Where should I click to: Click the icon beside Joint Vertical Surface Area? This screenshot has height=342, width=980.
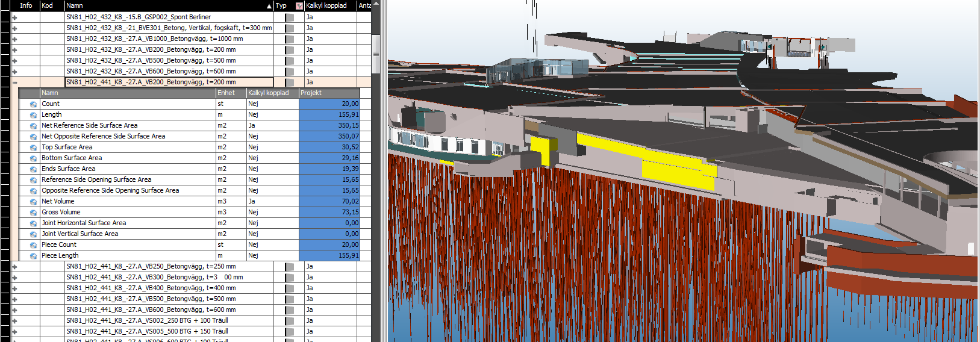click(33, 234)
